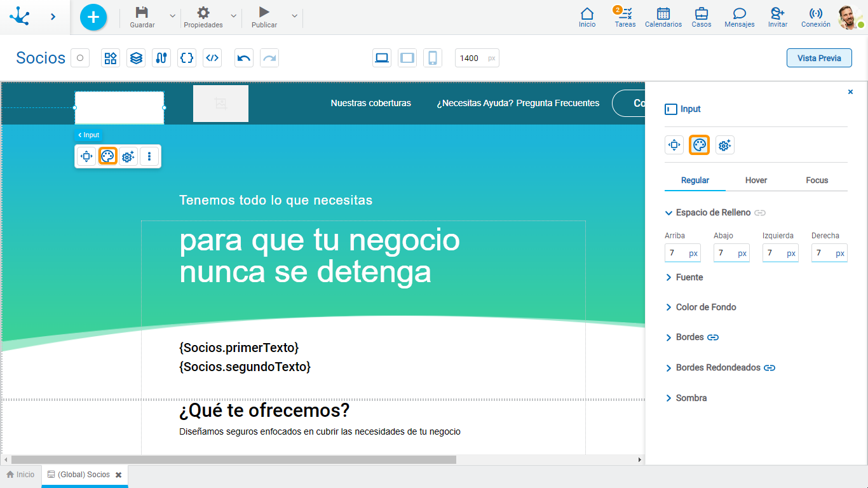Click the Input breadcrumb label on canvas
The height and width of the screenshot is (488, 868).
tap(88, 135)
